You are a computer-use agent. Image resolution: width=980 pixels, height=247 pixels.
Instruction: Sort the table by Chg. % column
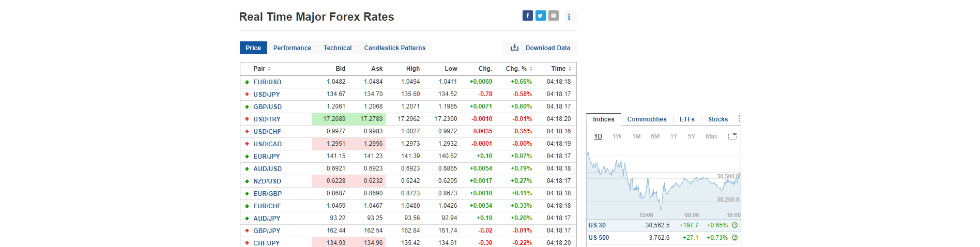tap(518, 69)
